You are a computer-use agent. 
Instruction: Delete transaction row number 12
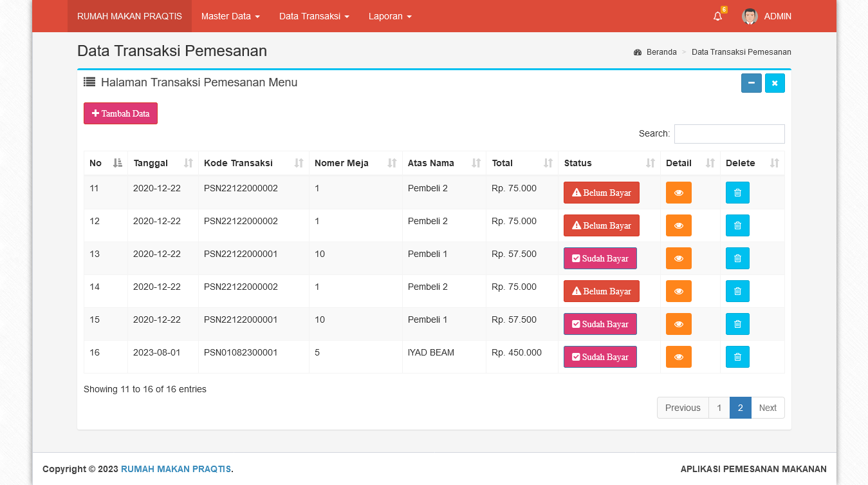click(737, 225)
